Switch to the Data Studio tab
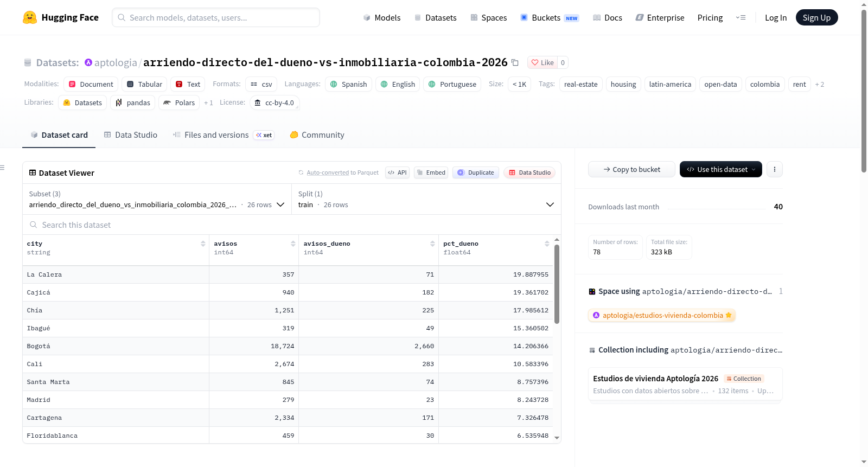This screenshot has height=467, width=868. (x=131, y=135)
